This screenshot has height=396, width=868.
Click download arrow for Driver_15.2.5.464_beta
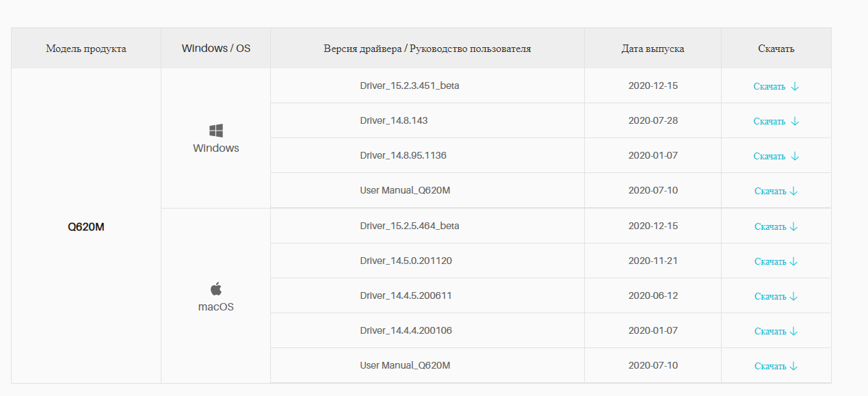point(793,226)
